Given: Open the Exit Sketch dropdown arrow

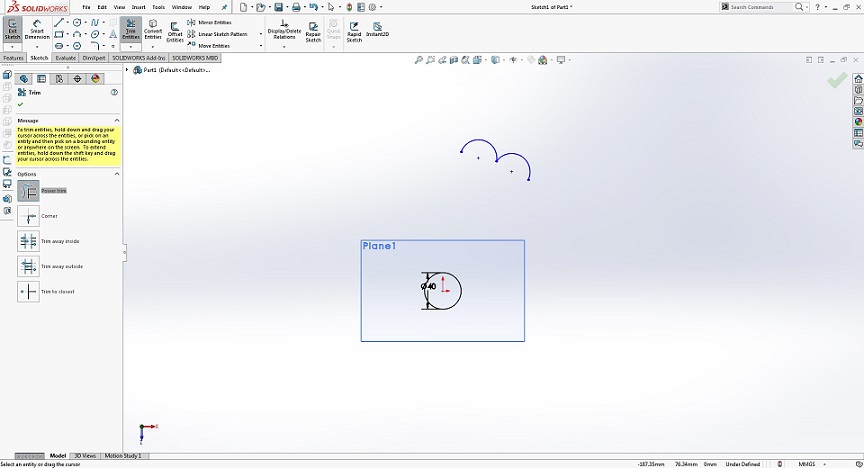Looking at the screenshot, I should point(12,47).
